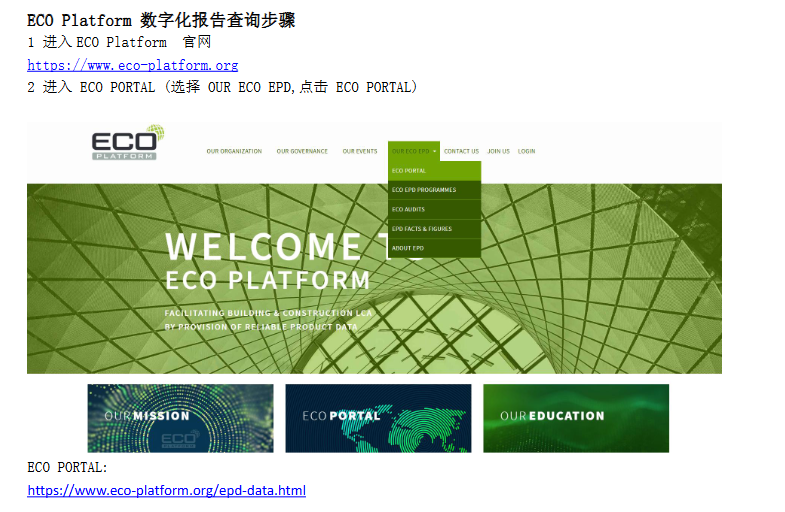
Task: Click JOIN US in navigation
Action: 498,151
